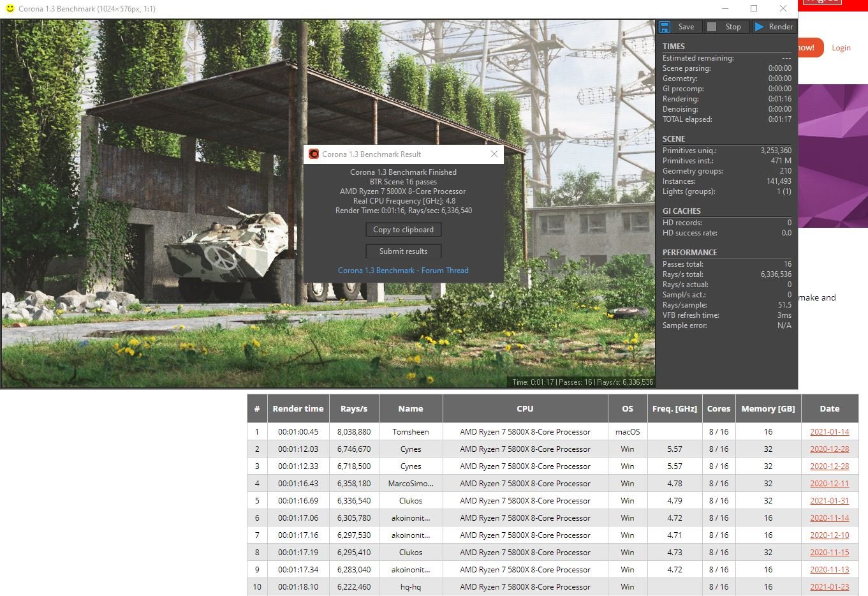Minimize the Corona Benchmark window
868x596 pixels.
[725, 8]
